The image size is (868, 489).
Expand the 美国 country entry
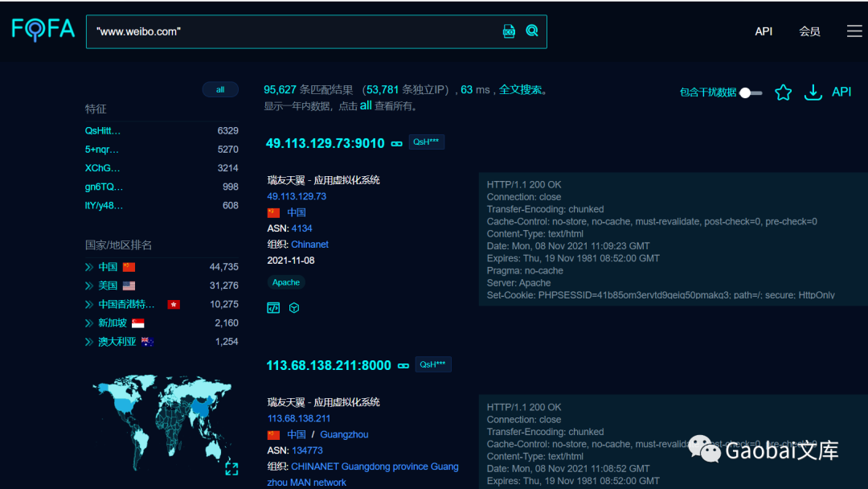click(89, 286)
